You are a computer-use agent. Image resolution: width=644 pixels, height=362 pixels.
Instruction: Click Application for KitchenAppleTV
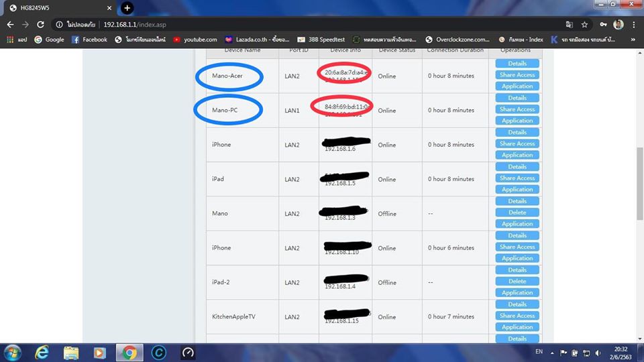click(x=517, y=327)
